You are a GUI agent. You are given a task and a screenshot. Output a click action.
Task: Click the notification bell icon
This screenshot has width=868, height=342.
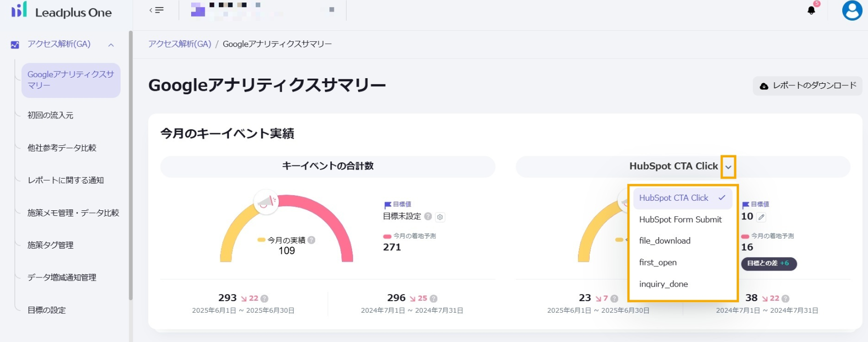pos(811,10)
